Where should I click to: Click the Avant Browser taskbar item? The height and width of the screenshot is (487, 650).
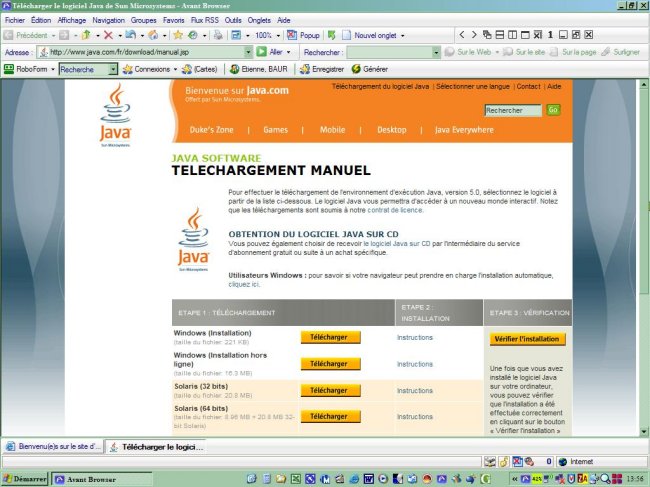click(102, 479)
